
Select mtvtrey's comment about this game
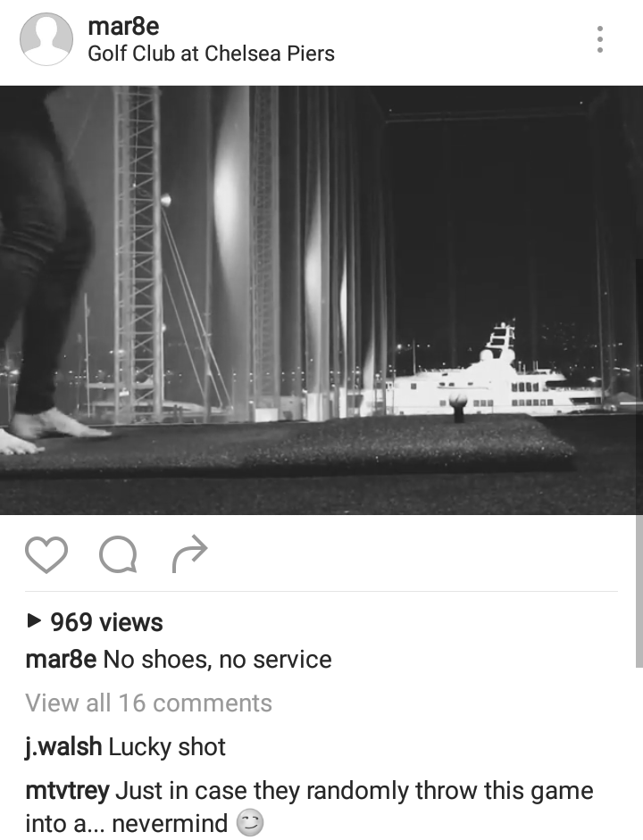pos(309,807)
